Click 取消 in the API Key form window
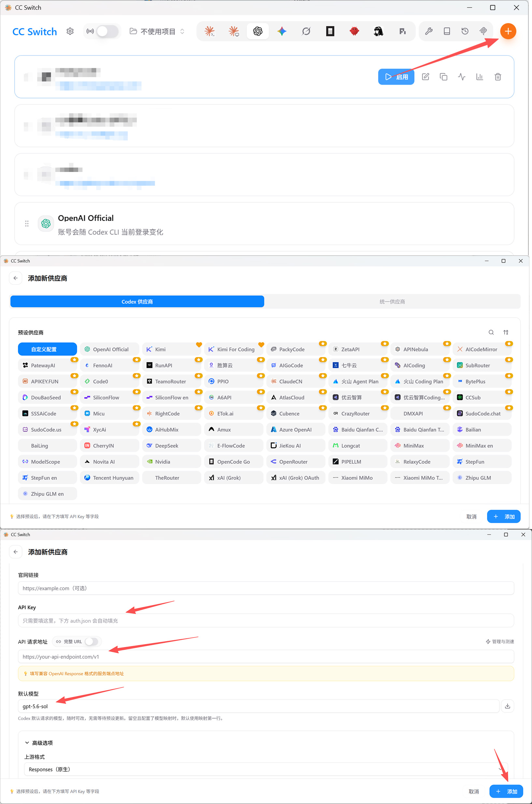 coord(474,791)
